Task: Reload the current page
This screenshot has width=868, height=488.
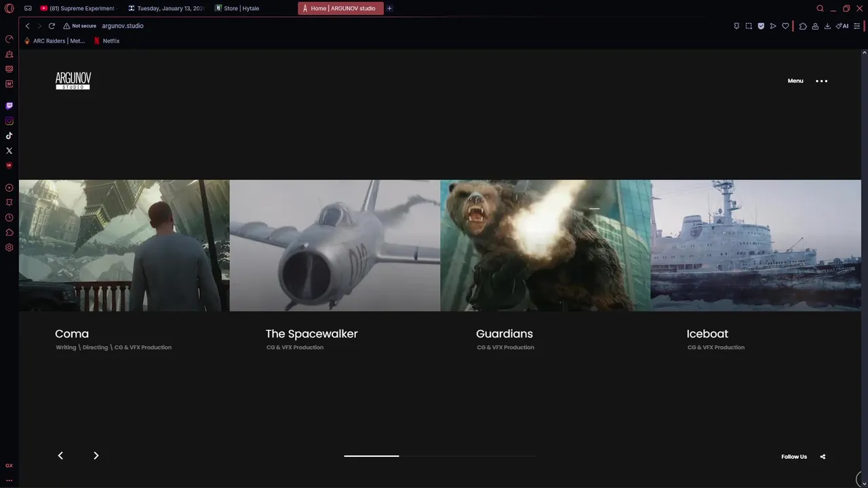Action: pyautogui.click(x=52, y=26)
